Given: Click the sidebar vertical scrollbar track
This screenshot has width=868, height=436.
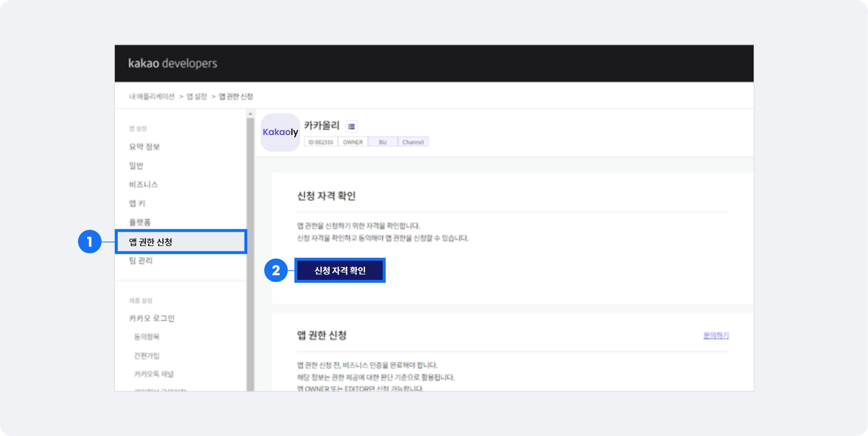Looking at the screenshot, I should (x=250, y=254).
